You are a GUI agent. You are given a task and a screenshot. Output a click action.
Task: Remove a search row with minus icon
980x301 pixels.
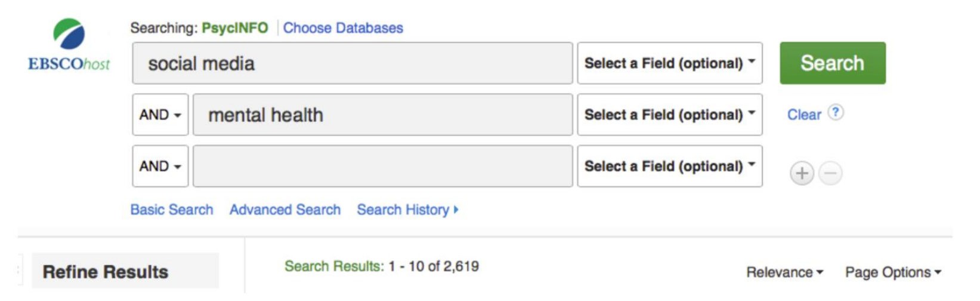[x=830, y=173]
